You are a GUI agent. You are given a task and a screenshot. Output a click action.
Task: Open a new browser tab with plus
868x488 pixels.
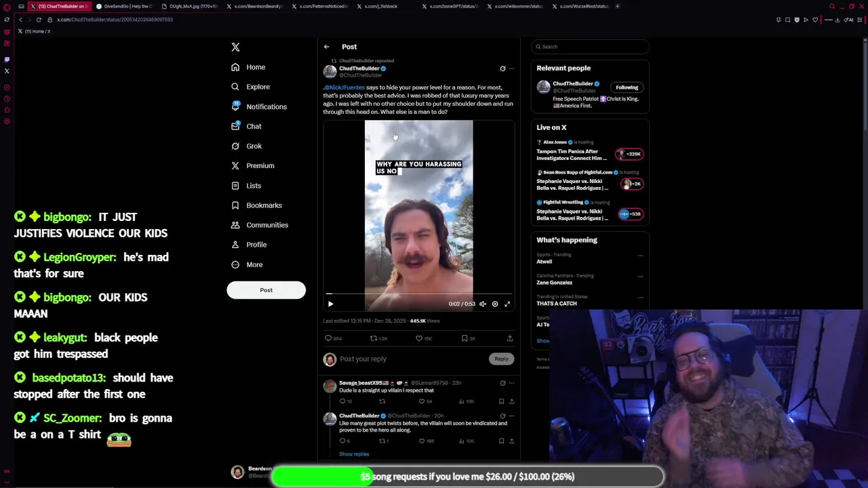617,6
